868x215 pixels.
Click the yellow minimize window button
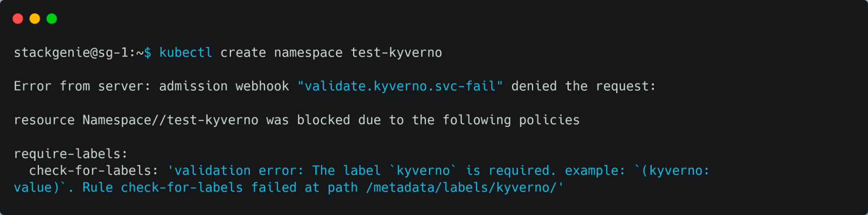pyautogui.click(x=35, y=19)
